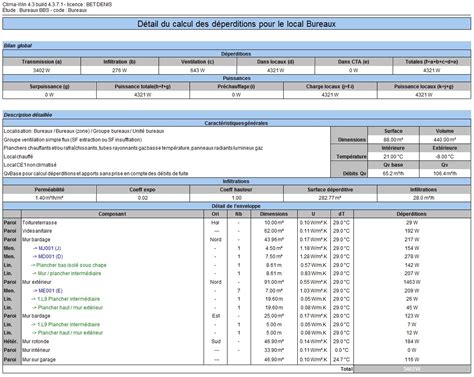The image size is (474, 377).
Task: Select the 'Puissance locaux (k=j+g)' header
Action: [x=424, y=86]
